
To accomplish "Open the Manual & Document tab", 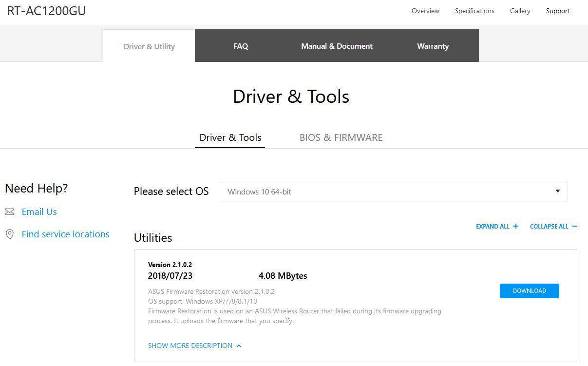I will (337, 46).
